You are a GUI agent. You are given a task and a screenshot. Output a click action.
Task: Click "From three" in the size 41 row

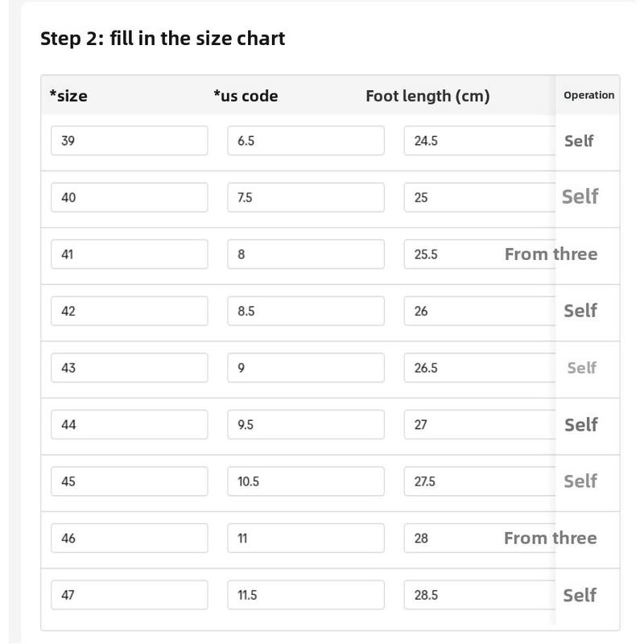pos(551,254)
